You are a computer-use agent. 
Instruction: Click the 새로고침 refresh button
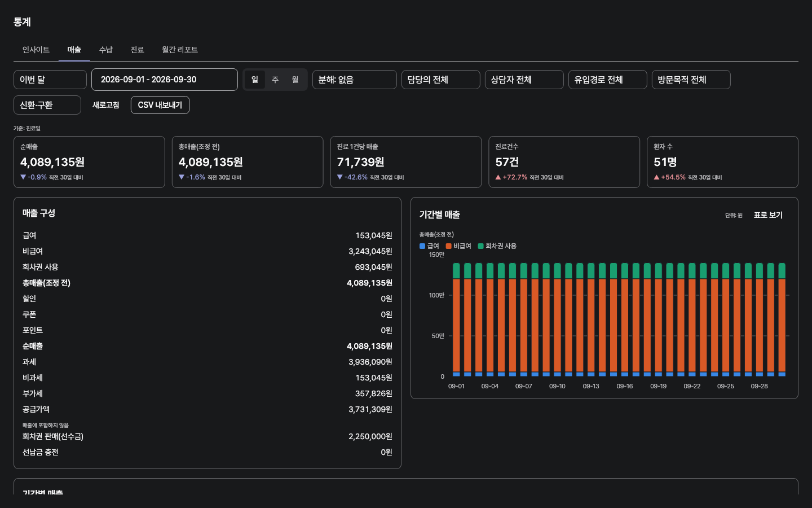click(x=106, y=105)
